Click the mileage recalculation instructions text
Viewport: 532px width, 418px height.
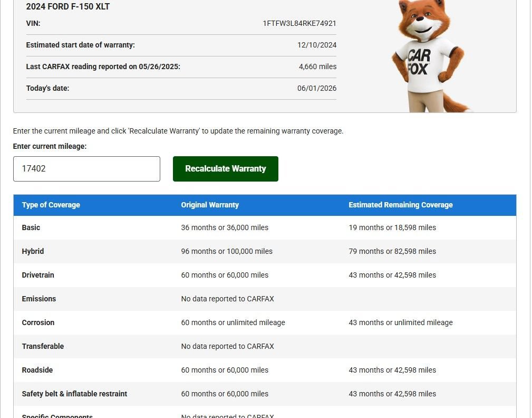[178, 131]
